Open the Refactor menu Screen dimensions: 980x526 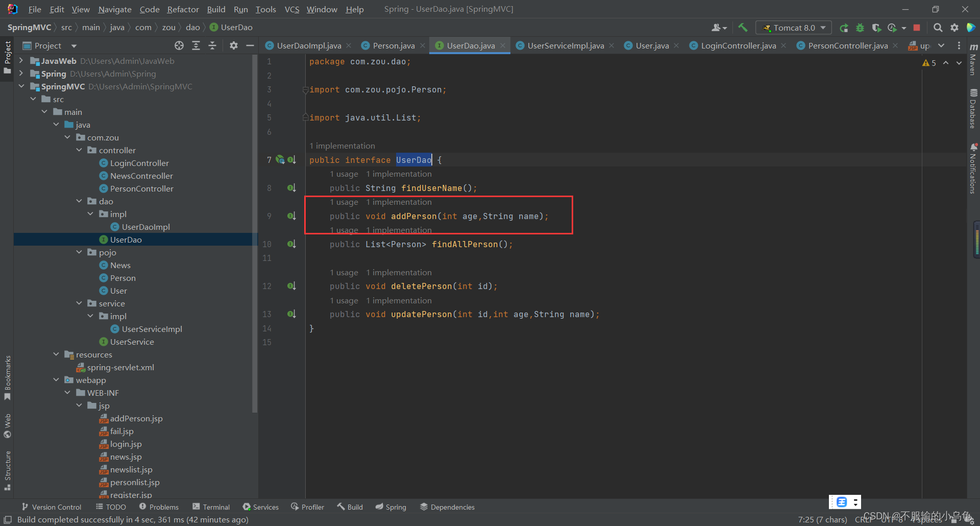pos(182,9)
